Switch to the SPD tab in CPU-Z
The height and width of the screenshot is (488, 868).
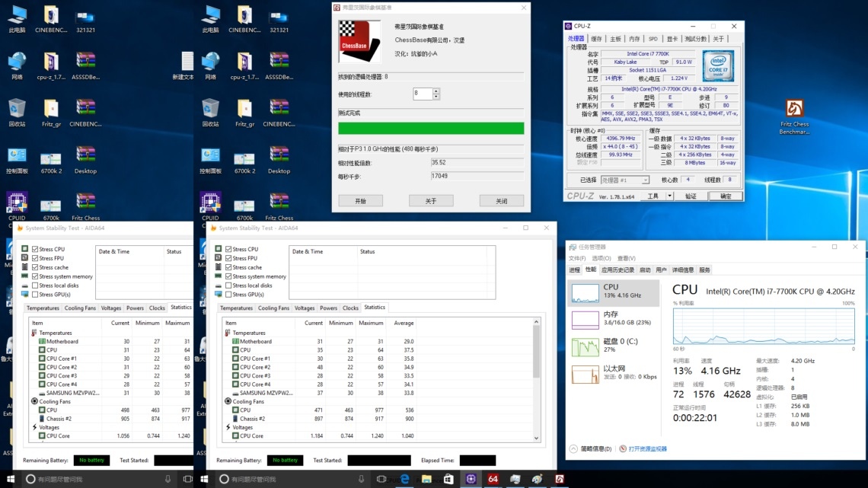[653, 40]
